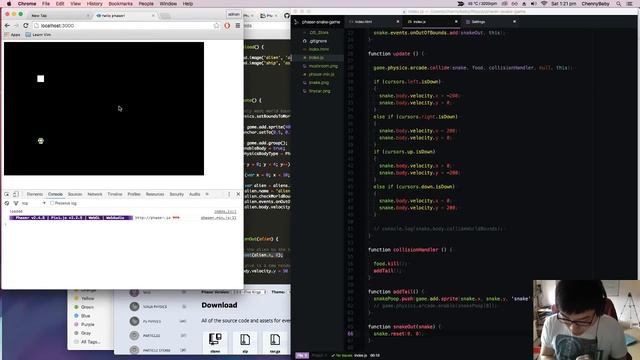Open the Learn Vim bookmark
Image resolution: width=640 pixels, height=360 pixels.
pos(38,35)
